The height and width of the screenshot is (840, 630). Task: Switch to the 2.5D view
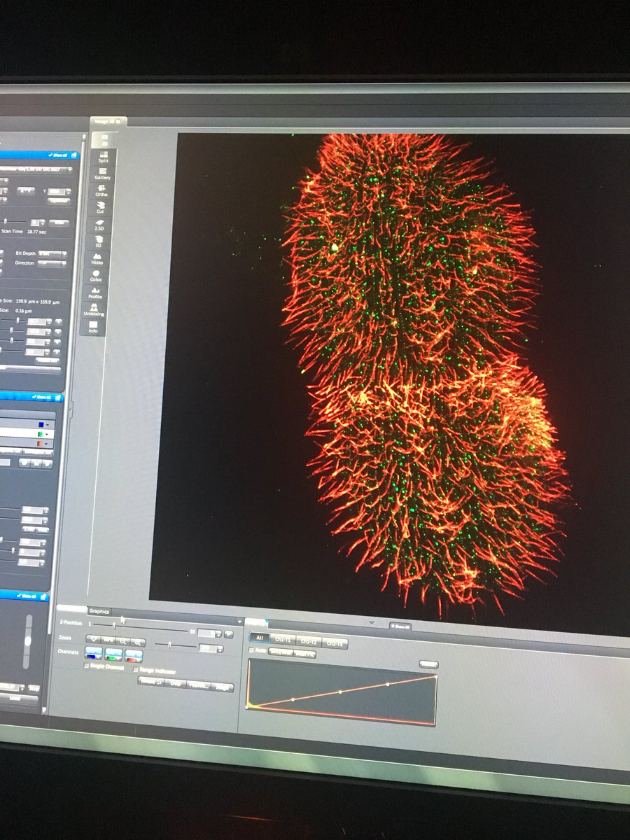(99, 225)
